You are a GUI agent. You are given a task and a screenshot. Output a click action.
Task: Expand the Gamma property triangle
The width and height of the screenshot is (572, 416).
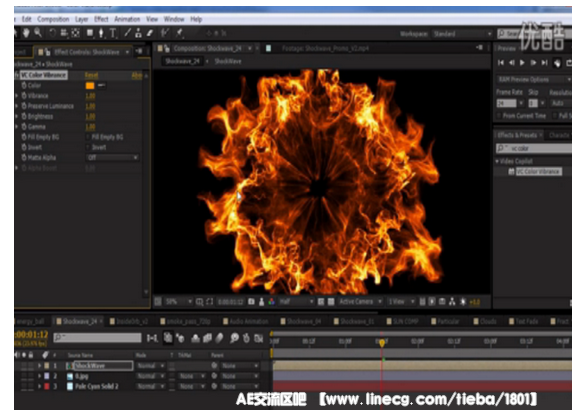(16, 127)
